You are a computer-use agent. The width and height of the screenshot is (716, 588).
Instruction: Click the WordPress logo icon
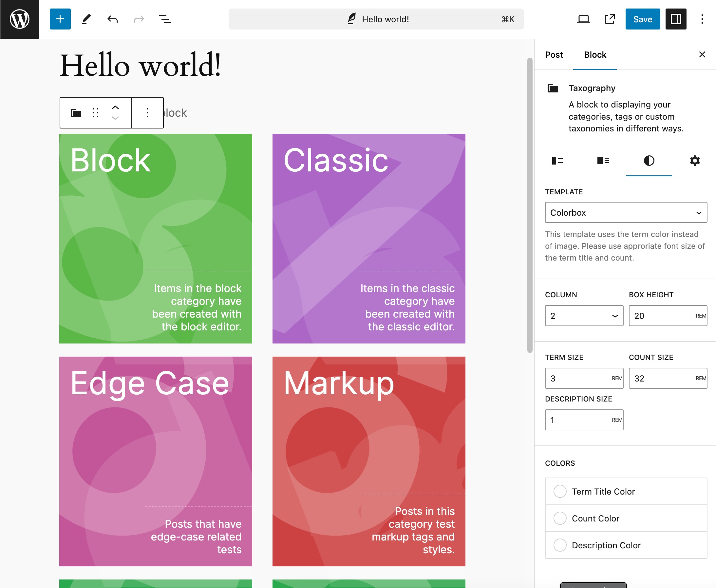[x=19, y=19]
